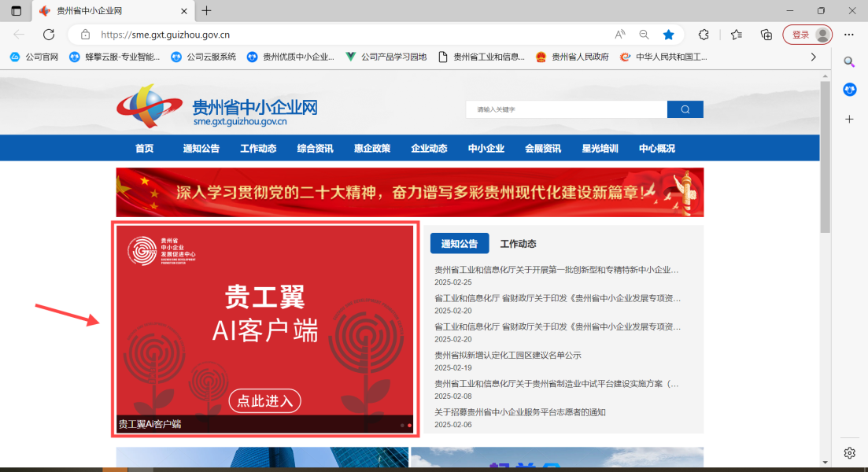The width and height of the screenshot is (868, 472).
Task: Open the blue sidebar app icon
Action: pyautogui.click(x=849, y=89)
